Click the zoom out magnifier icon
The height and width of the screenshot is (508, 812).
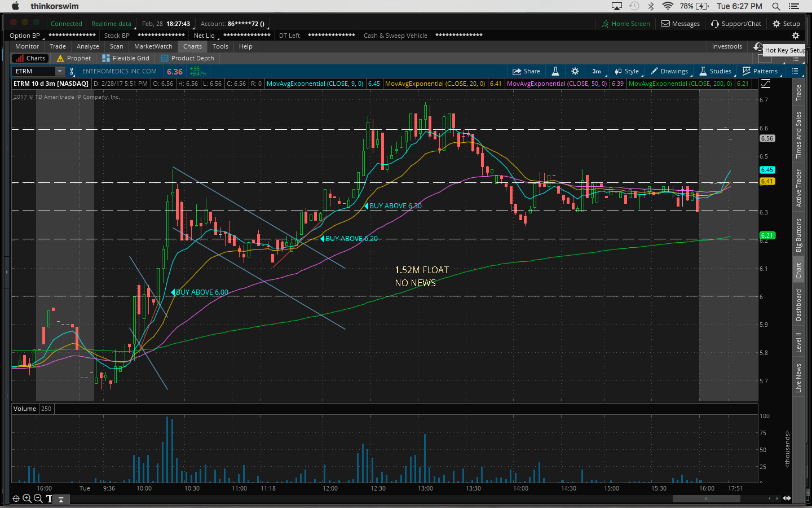point(38,498)
